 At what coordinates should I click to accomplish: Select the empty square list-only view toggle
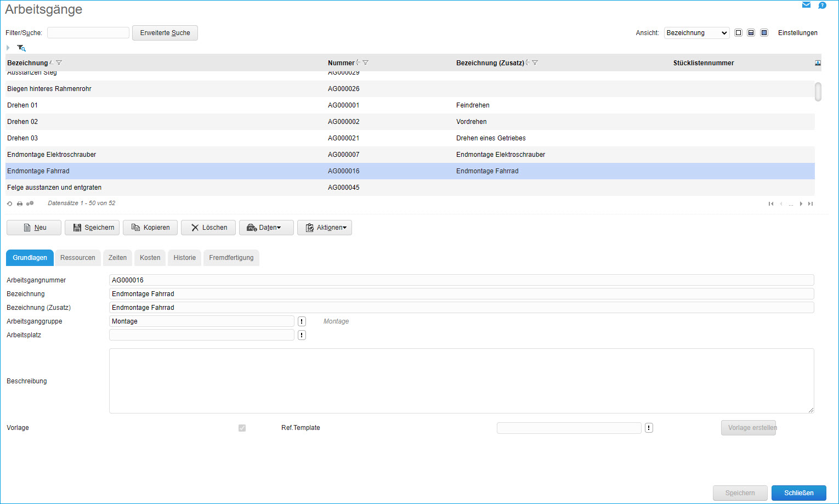pyautogui.click(x=738, y=33)
